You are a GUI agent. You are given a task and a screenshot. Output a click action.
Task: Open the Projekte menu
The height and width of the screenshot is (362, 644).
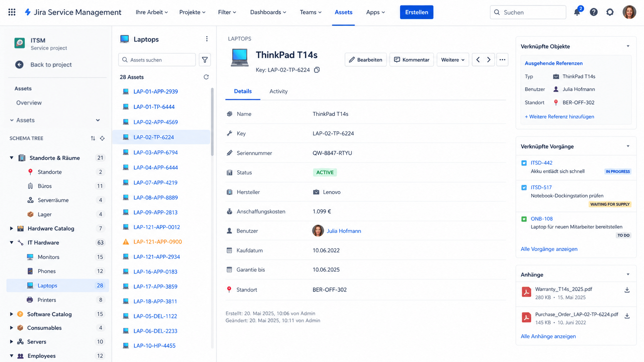(192, 12)
